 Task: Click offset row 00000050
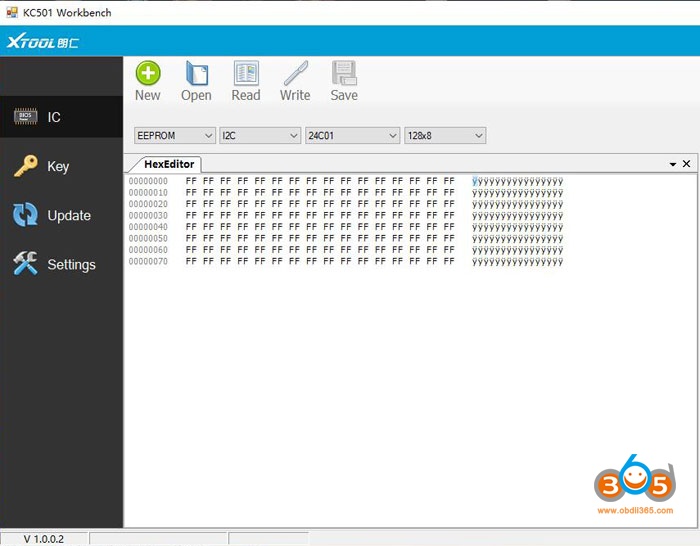click(x=148, y=238)
